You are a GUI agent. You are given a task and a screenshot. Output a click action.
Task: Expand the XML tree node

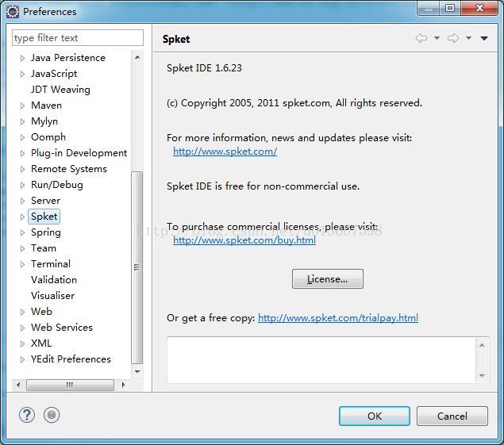coord(22,343)
